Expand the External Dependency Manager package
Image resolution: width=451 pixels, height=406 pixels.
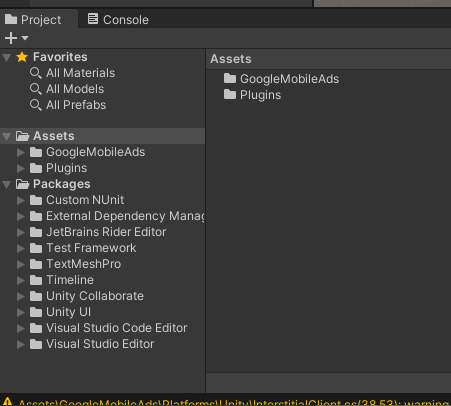click(x=21, y=216)
